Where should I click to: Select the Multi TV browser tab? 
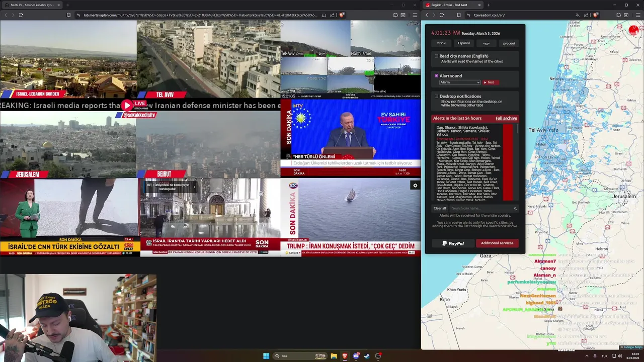31,5
